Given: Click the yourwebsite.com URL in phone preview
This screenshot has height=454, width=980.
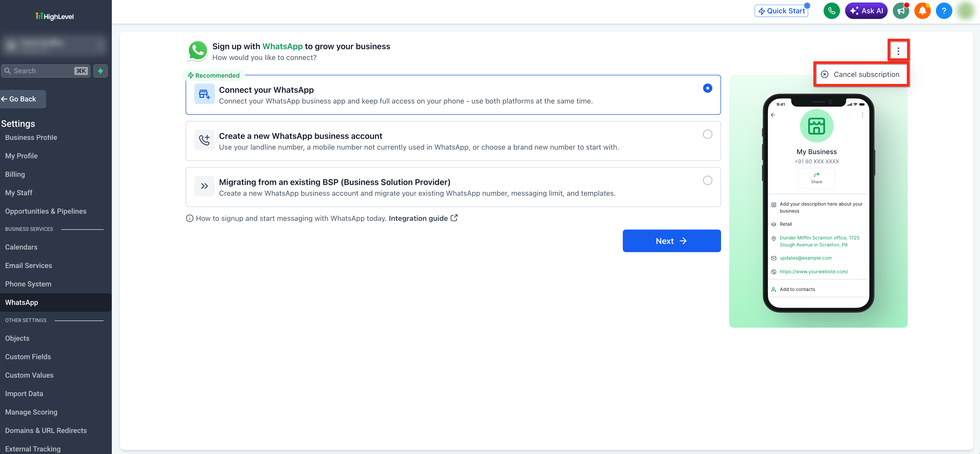Looking at the screenshot, I should (x=814, y=272).
